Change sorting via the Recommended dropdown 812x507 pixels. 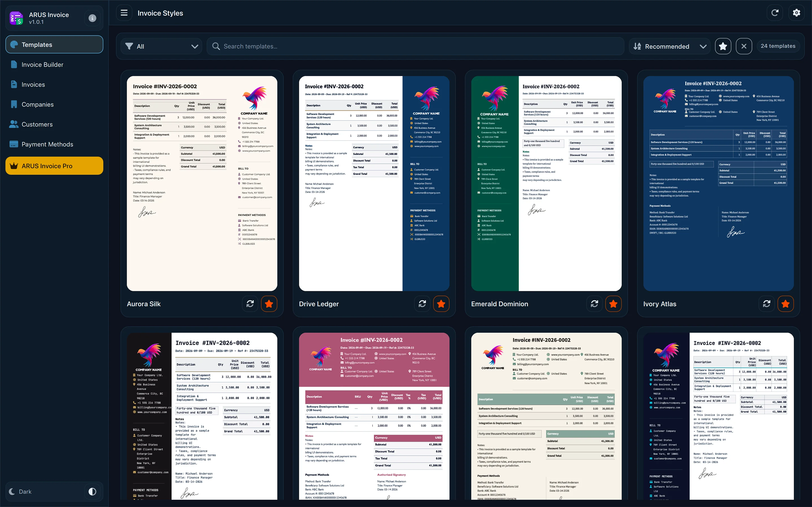coord(669,46)
